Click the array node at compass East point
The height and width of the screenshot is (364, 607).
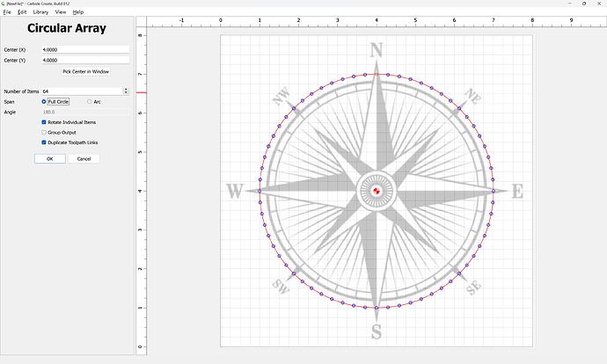[x=494, y=191]
